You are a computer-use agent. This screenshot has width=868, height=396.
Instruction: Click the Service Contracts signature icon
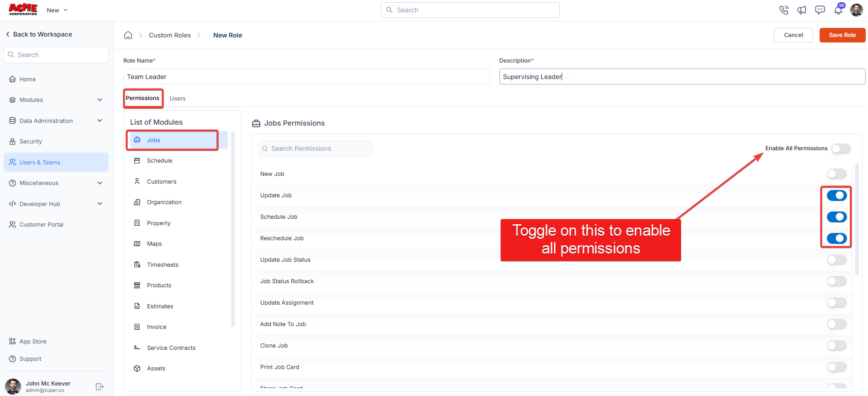[x=137, y=348]
